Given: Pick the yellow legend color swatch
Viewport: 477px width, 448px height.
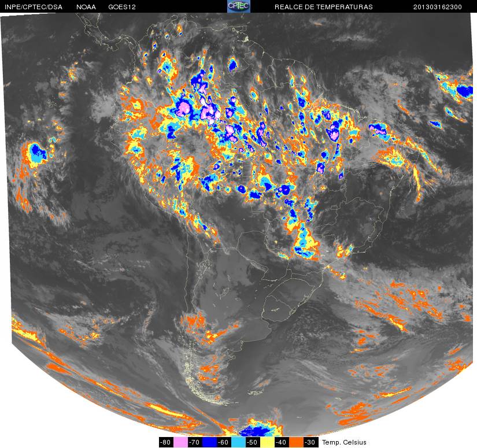Looking at the screenshot, I should click(268, 442).
